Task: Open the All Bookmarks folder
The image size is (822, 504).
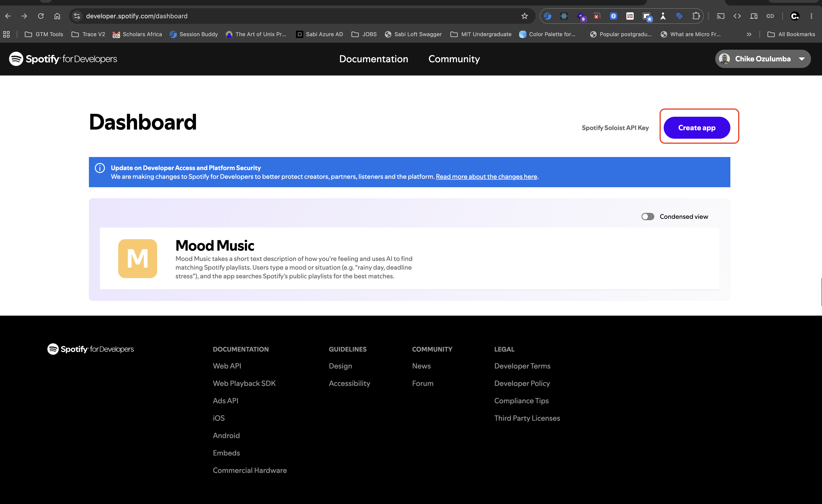Action: pyautogui.click(x=791, y=34)
